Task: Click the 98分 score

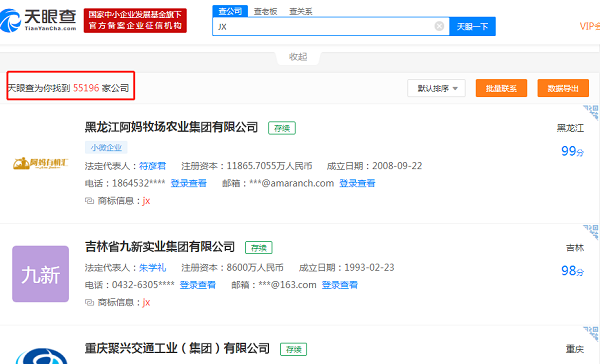Action: tap(572, 271)
